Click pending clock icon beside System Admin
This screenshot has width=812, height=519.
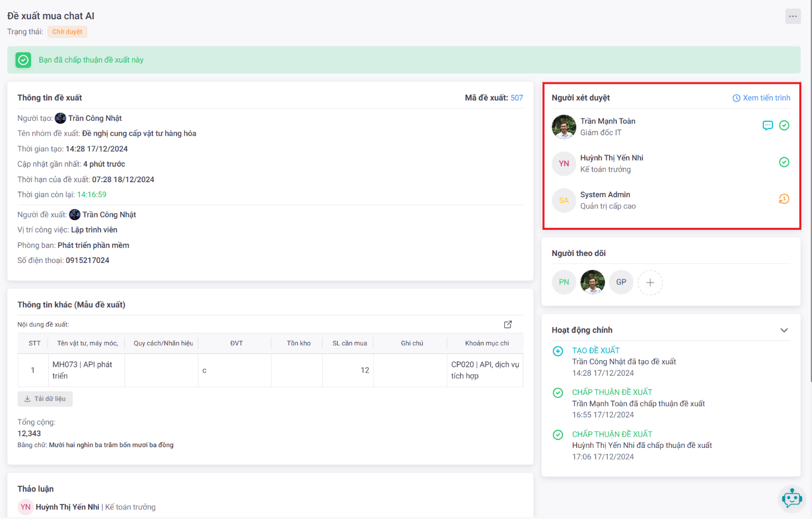(x=784, y=199)
